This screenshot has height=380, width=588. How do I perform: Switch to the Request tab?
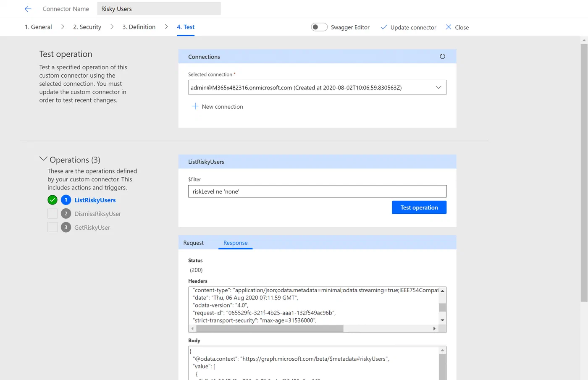tap(193, 243)
